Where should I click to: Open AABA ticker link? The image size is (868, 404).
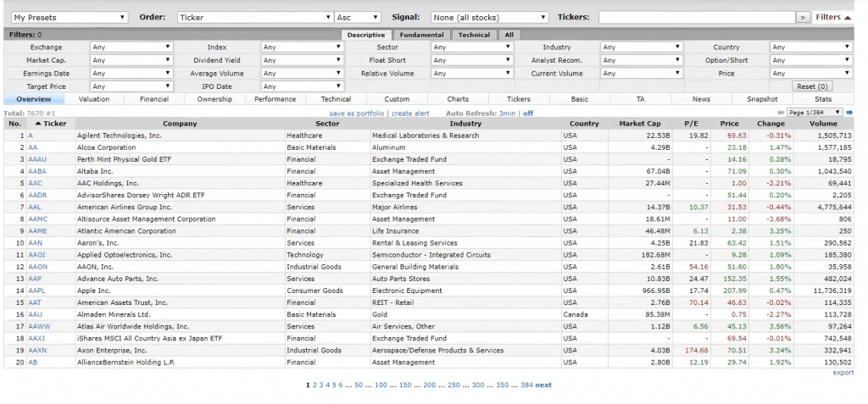(37, 171)
